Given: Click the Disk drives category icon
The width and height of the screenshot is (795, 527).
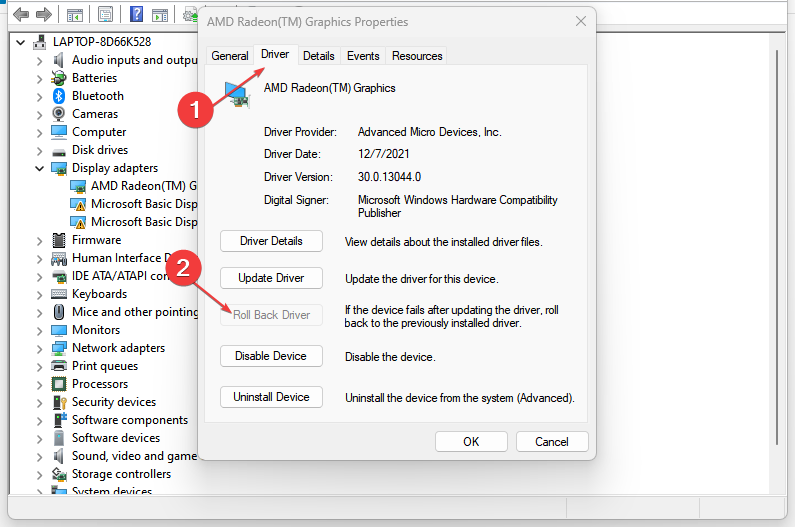Looking at the screenshot, I should pos(59,152).
